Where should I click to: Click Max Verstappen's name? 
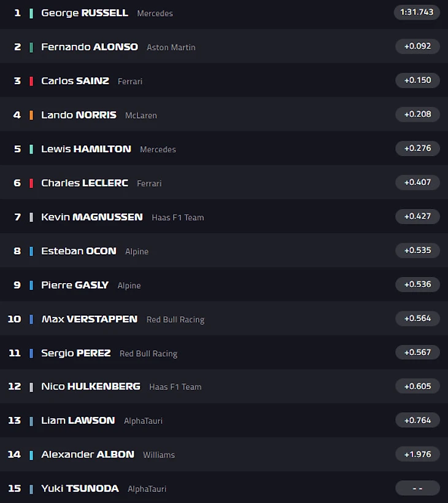click(x=89, y=319)
